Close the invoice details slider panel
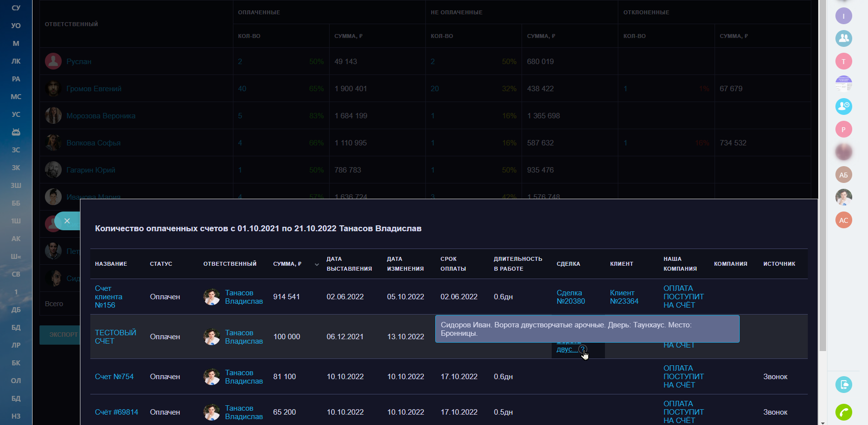Image resolution: width=868 pixels, height=425 pixels. coord(67,221)
